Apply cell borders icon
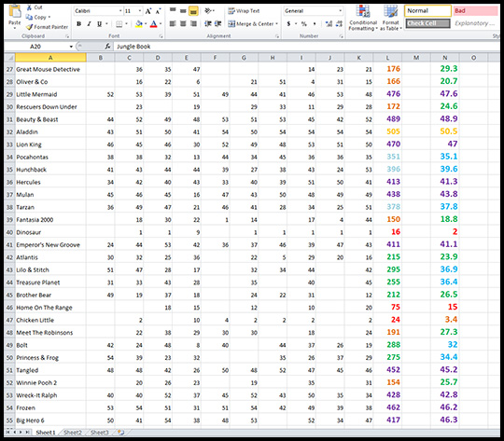This screenshot has width=504, height=441. point(119,23)
